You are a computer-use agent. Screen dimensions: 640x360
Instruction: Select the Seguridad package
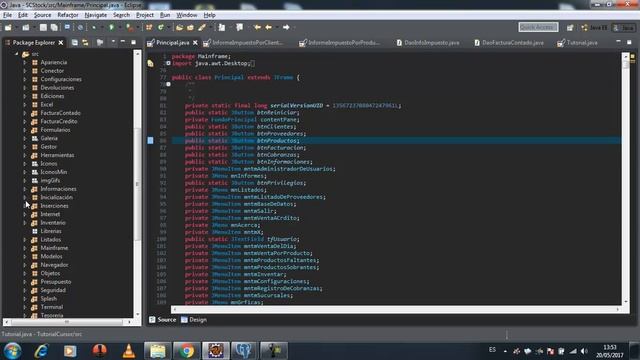(53, 290)
